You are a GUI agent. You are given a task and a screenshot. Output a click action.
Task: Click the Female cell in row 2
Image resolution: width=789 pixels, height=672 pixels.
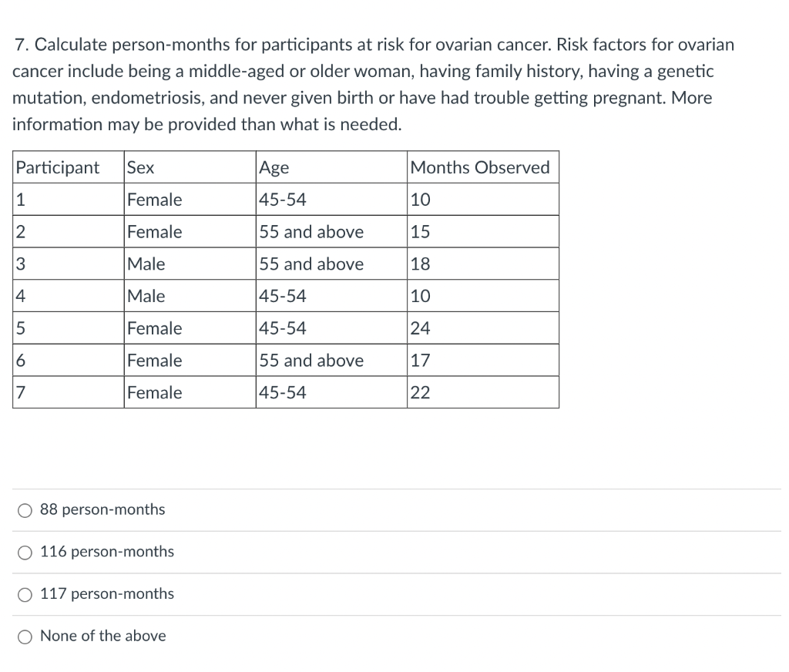click(x=154, y=231)
